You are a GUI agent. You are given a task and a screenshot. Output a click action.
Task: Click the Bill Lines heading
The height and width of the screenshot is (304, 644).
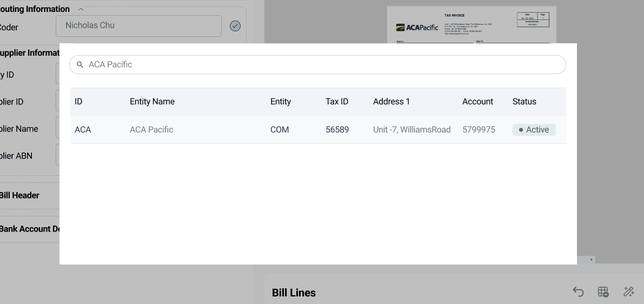pos(294,293)
